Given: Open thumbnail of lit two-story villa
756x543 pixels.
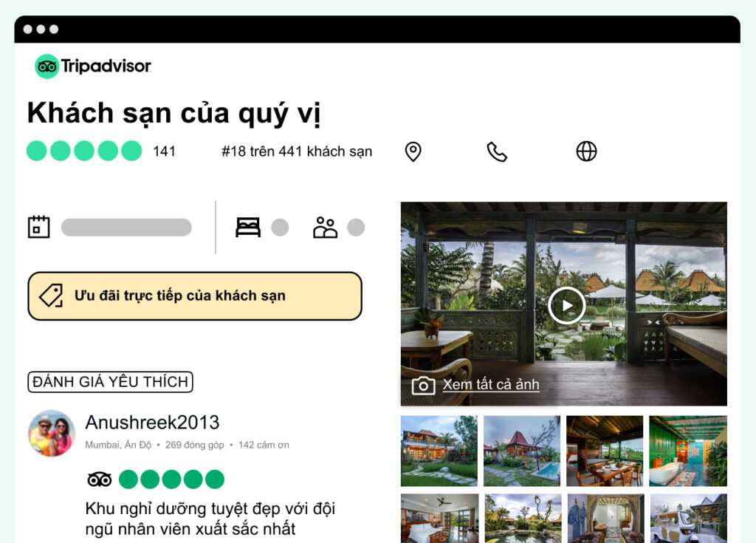Looking at the screenshot, I should coord(439,451).
